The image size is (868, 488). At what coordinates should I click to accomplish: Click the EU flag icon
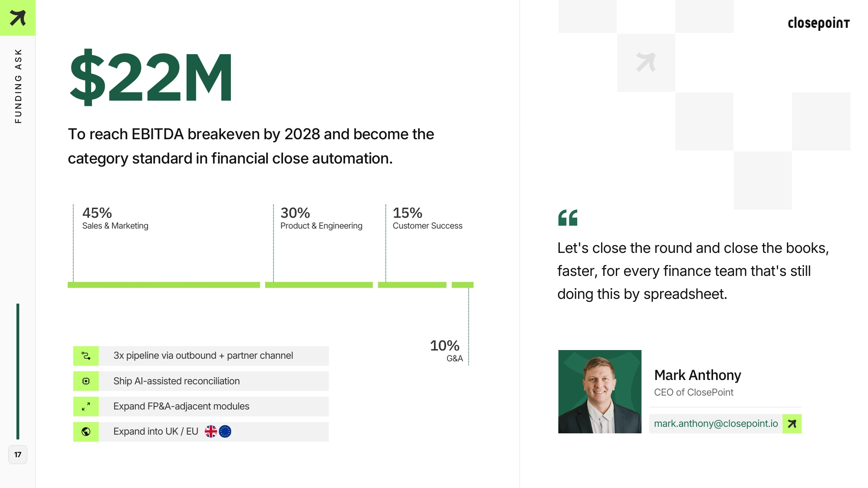(x=225, y=432)
